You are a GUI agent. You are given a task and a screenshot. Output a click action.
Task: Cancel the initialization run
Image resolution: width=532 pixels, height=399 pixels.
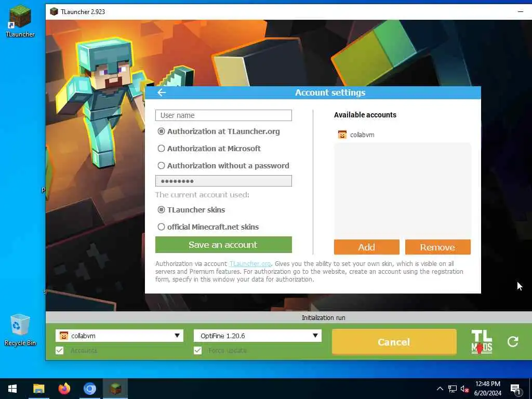pyautogui.click(x=394, y=342)
